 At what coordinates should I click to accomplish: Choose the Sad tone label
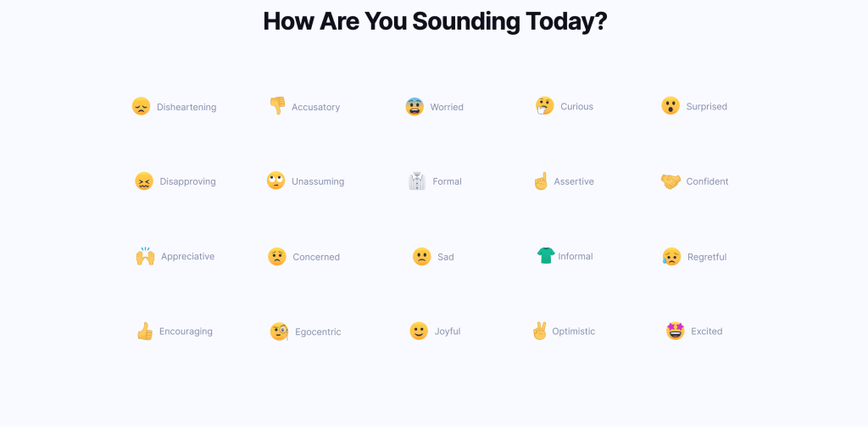coord(446,257)
